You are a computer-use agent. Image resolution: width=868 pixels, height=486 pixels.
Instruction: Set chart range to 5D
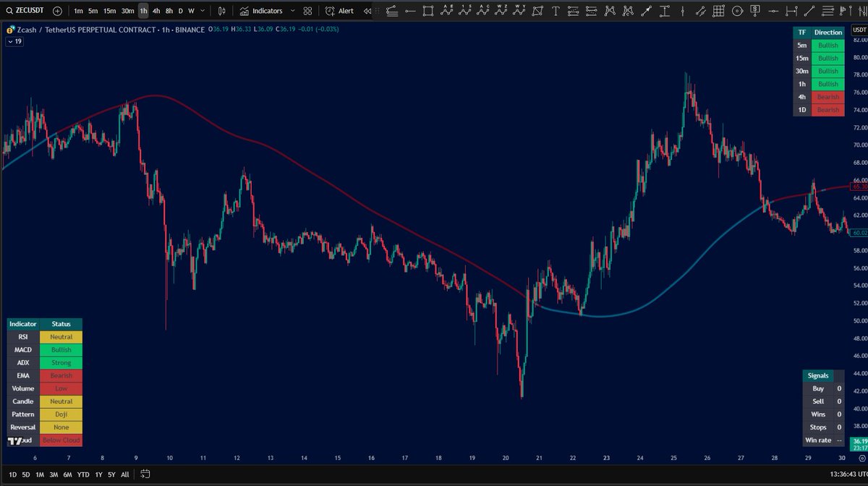pos(26,474)
